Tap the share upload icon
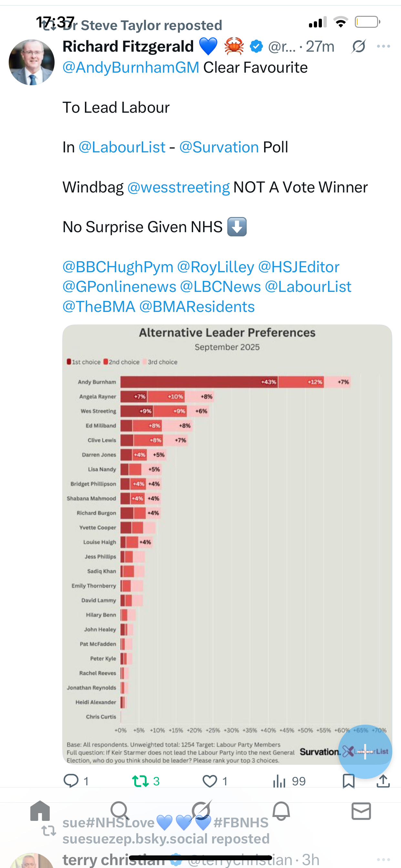The height and width of the screenshot is (868, 401). click(x=383, y=780)
